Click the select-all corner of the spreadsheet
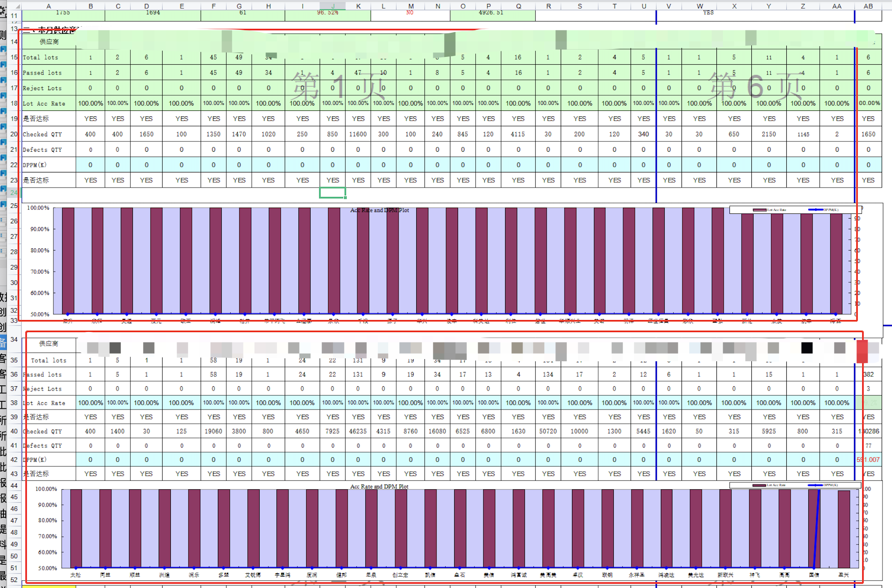 coord(14,5)
